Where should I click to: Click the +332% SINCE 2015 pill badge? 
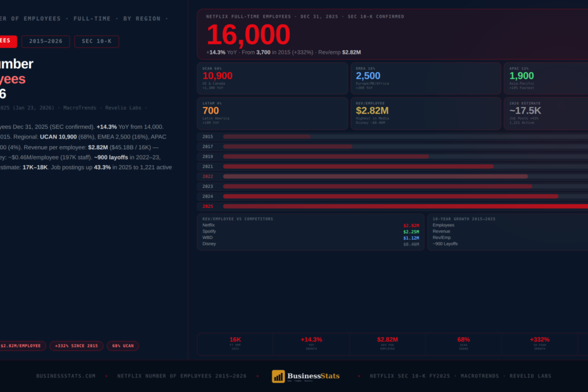(77, 346)
